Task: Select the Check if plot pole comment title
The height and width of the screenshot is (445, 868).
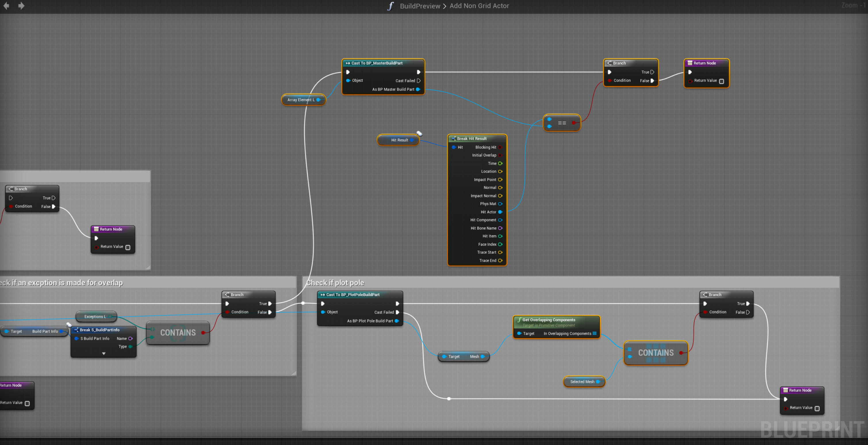Action: pos(335,282)
